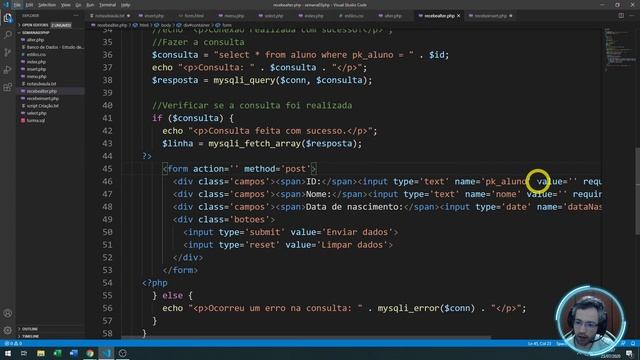This screenshot has height=360, width=640.
Task: Open the Windows Start menu
Action: (7, 353)
